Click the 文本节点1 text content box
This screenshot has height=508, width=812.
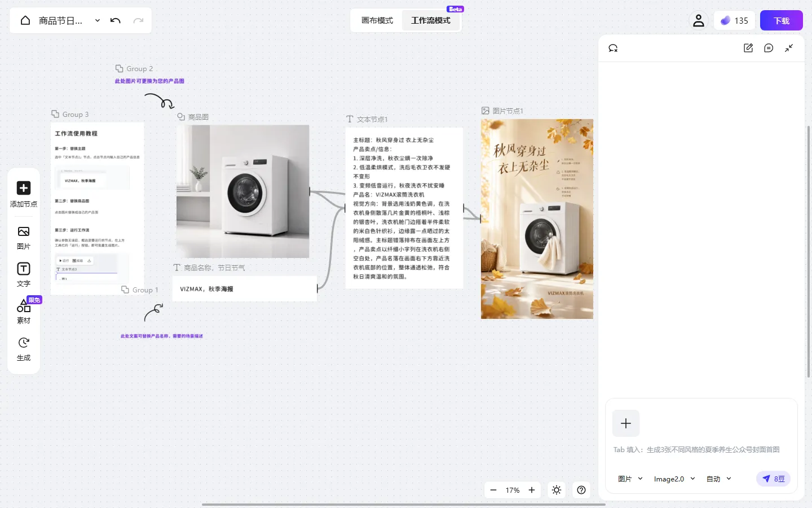click(x=404, y=208)
